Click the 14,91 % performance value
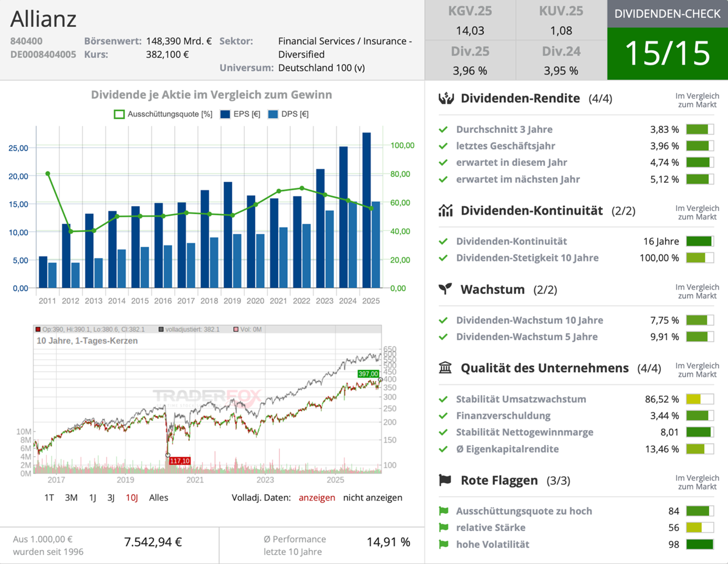 [x=388, y=542]
